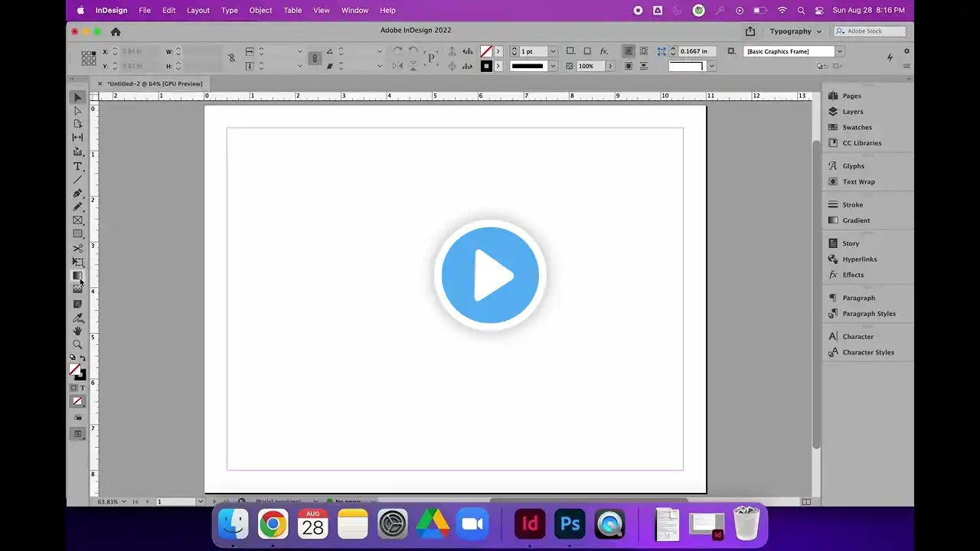Select the Type tool
Image resolution: width=980 pixels, height=551 pixels.
(77, 166)
